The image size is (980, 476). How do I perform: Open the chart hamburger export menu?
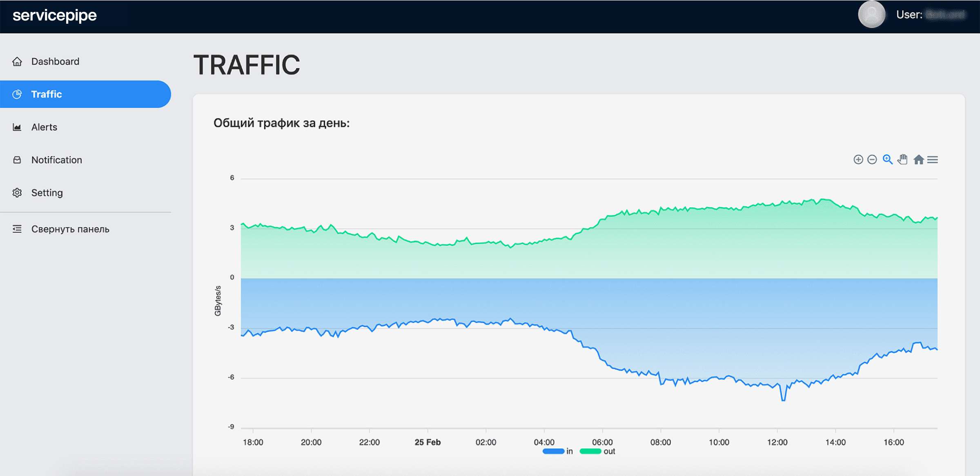point(932,160)
